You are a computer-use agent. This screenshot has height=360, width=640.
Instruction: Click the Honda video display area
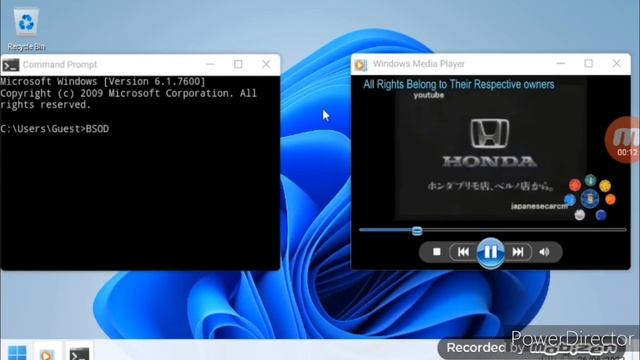click(490, 149)
